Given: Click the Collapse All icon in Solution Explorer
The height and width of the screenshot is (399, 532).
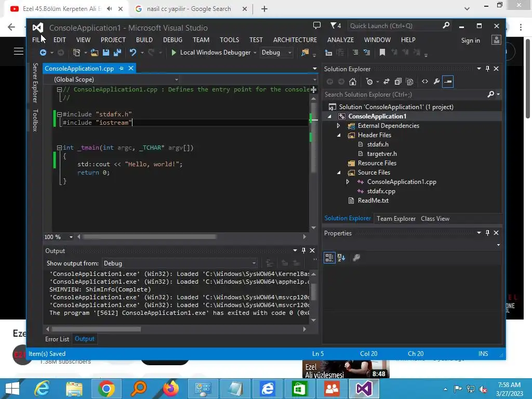Looking at the screenshot, I should [x=398, y=82].
